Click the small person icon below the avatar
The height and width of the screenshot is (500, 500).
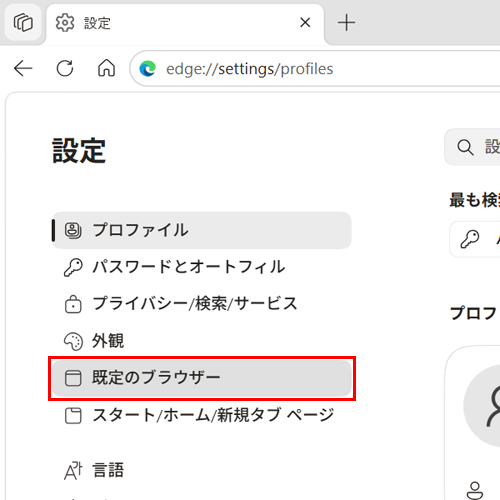click(x=475, y=491)
